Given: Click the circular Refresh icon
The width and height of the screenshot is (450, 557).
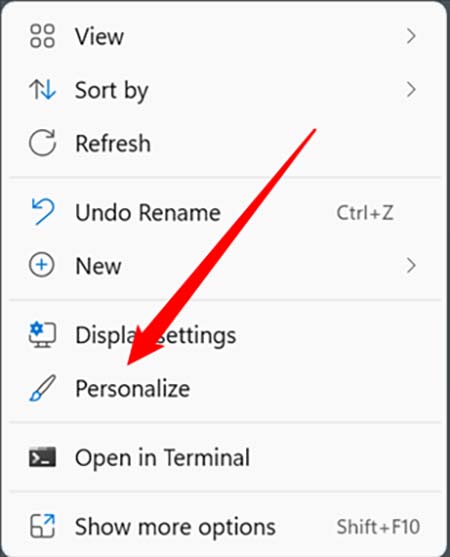Looking at the screenshot, I should pyautogui.click(x=42, y=143).
